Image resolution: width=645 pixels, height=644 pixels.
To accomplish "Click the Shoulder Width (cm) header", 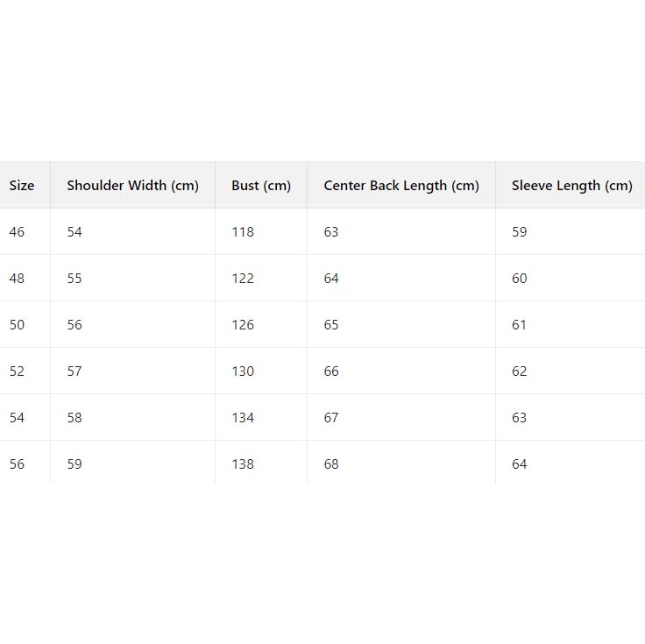I will pyautogui.click(x=132, y=186).
